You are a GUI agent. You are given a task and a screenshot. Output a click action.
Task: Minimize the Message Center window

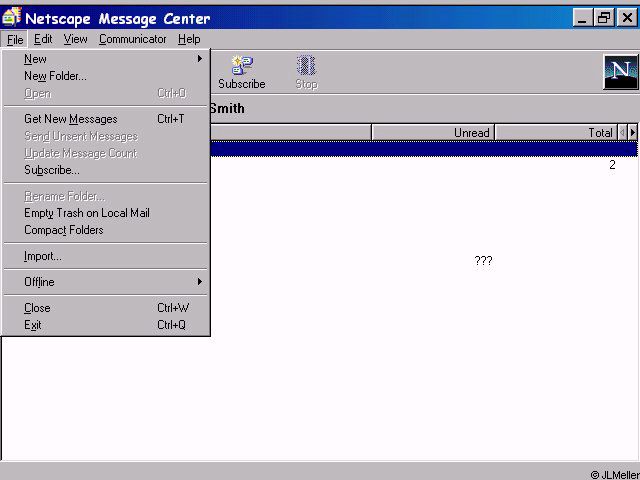coord(582,18)
